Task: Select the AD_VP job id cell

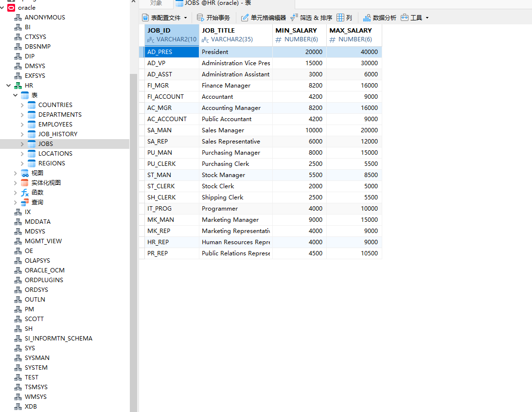Action: pyautogui.click(x=172, y=63)
